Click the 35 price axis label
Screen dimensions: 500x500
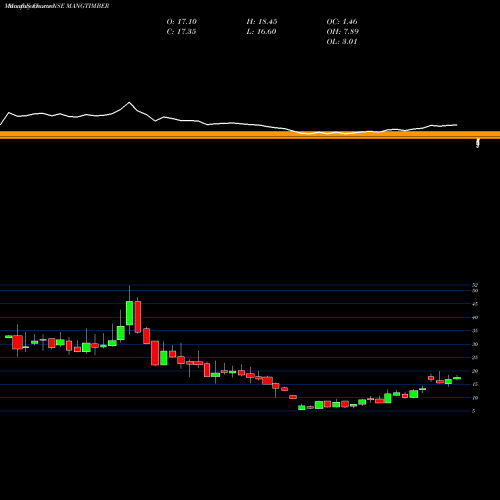(x=475, y=331)
